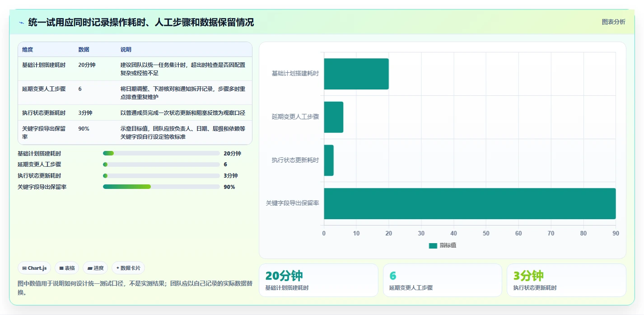Click the table cell 执行状态更新耗时

[x=44, y=113]
